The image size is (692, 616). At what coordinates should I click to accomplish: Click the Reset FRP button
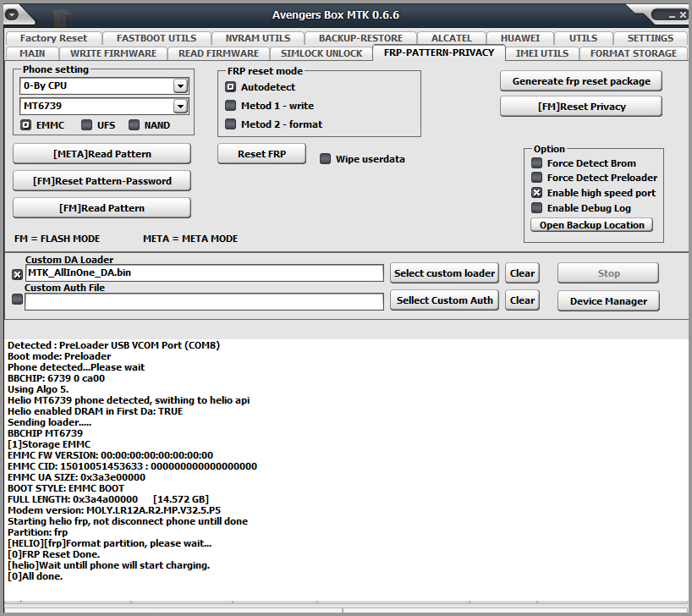click(x=261, y=154)
